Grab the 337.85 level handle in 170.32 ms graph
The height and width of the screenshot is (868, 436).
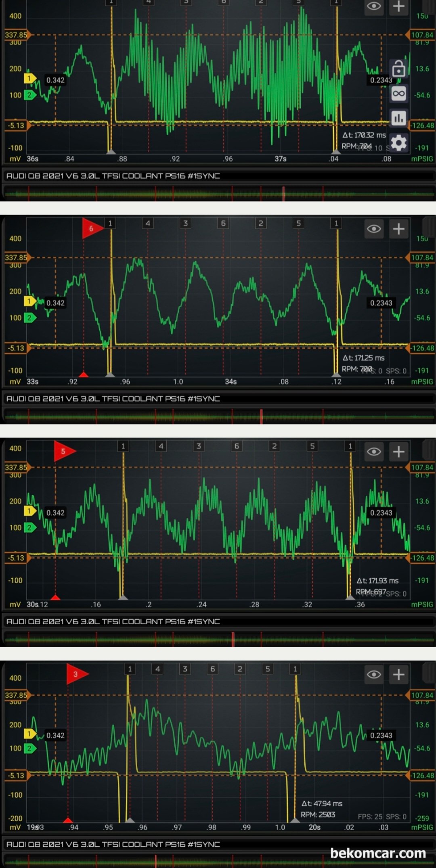click(x=17, y=35)
